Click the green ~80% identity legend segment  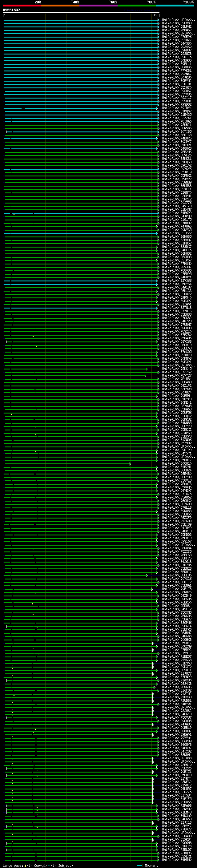coord(137,6)
